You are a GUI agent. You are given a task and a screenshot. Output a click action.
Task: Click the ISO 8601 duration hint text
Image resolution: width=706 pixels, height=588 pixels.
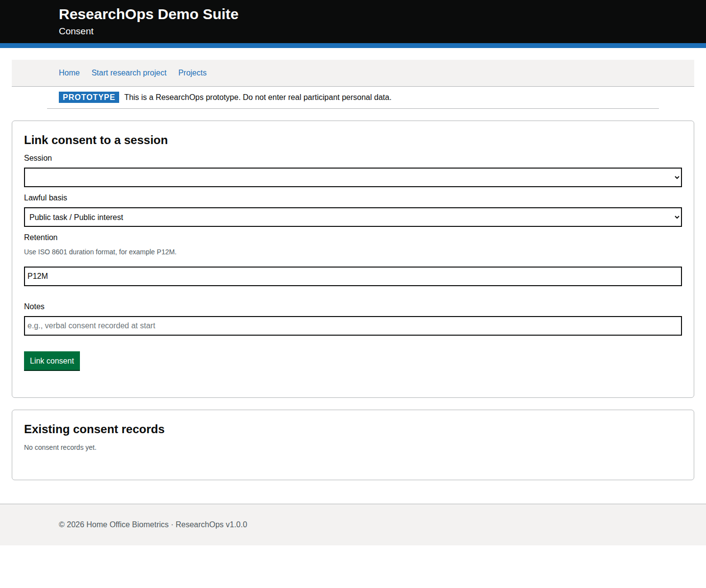100,252
